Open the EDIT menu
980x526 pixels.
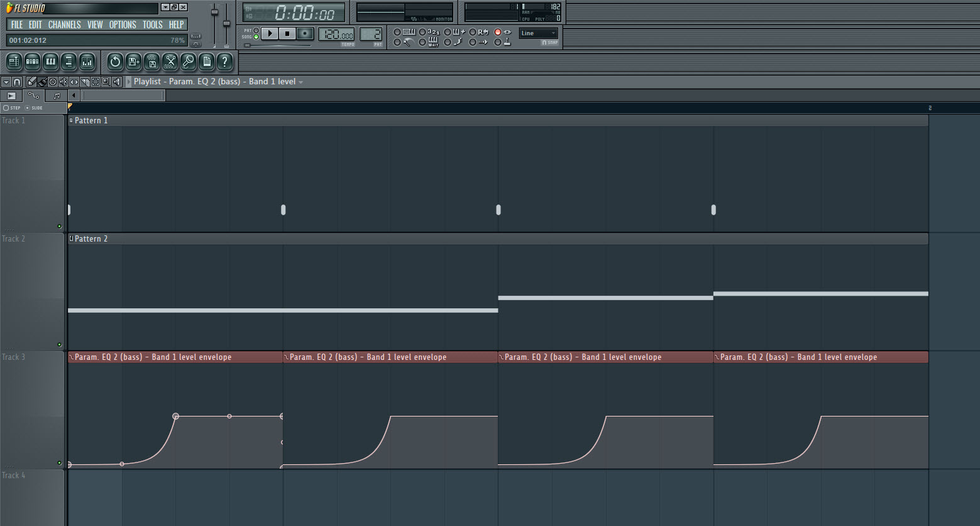pos(35,25)
